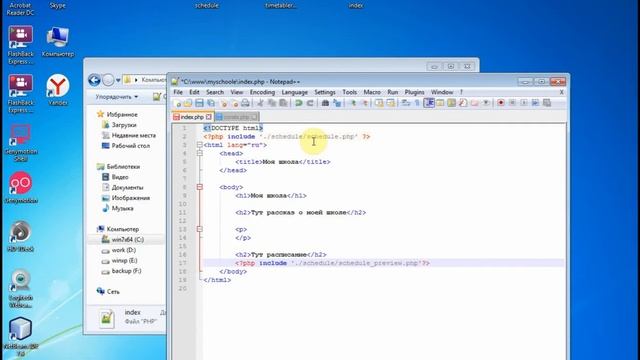Toggle Word Wrap in toolbar
This screenshot has width=640, height=360.
406,103
